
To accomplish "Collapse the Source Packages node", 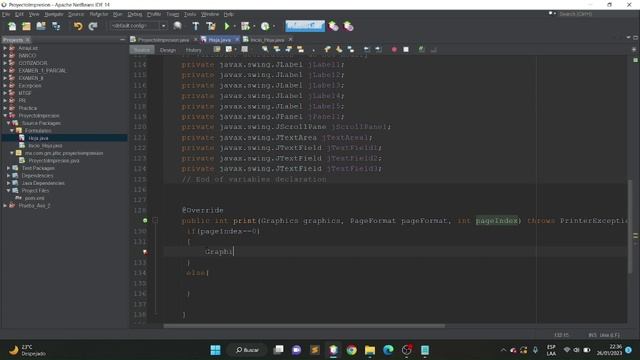I will coord(9,123).
